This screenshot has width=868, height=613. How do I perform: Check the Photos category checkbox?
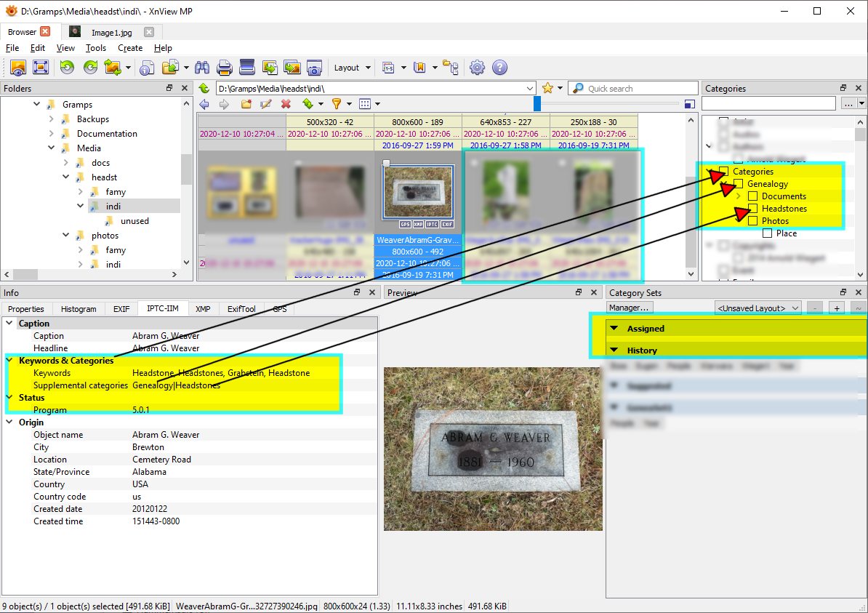click(x=753, y=221)
